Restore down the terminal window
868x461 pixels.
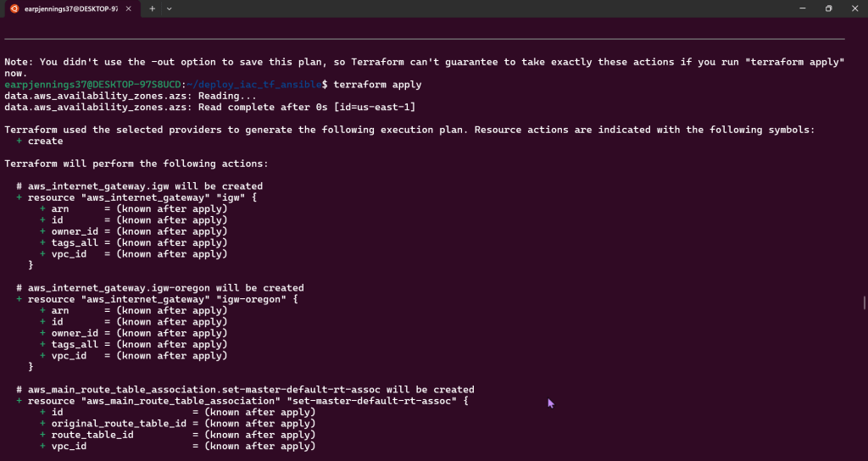828,8
